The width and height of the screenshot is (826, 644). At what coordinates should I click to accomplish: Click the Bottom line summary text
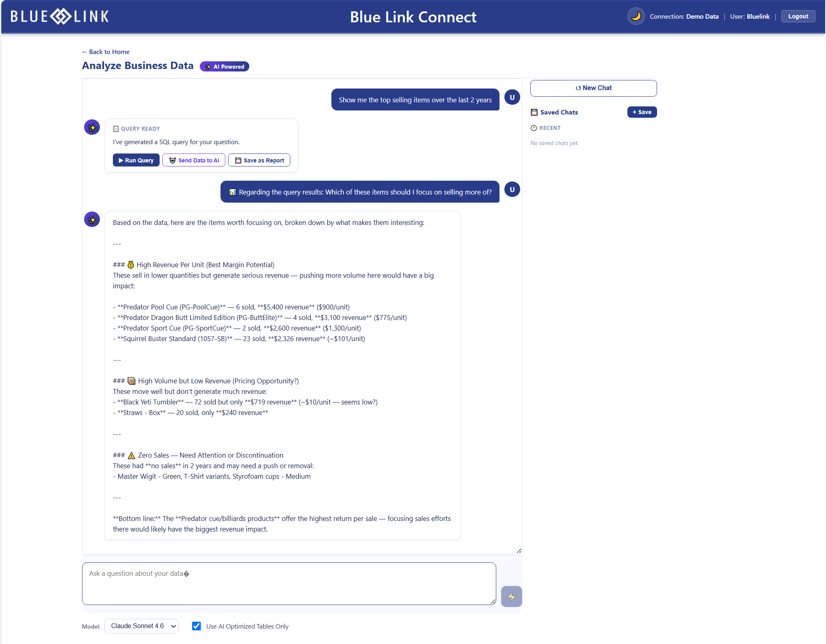282,524
